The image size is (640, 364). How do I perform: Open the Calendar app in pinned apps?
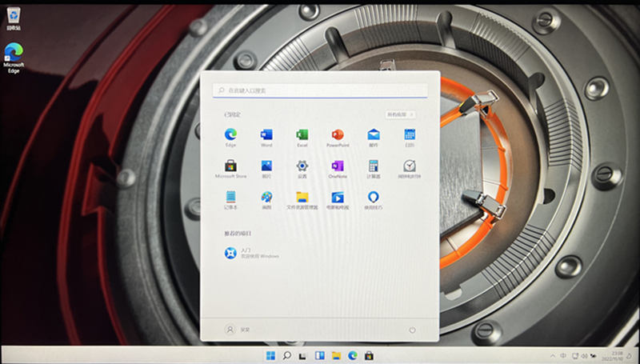point(410,138)
